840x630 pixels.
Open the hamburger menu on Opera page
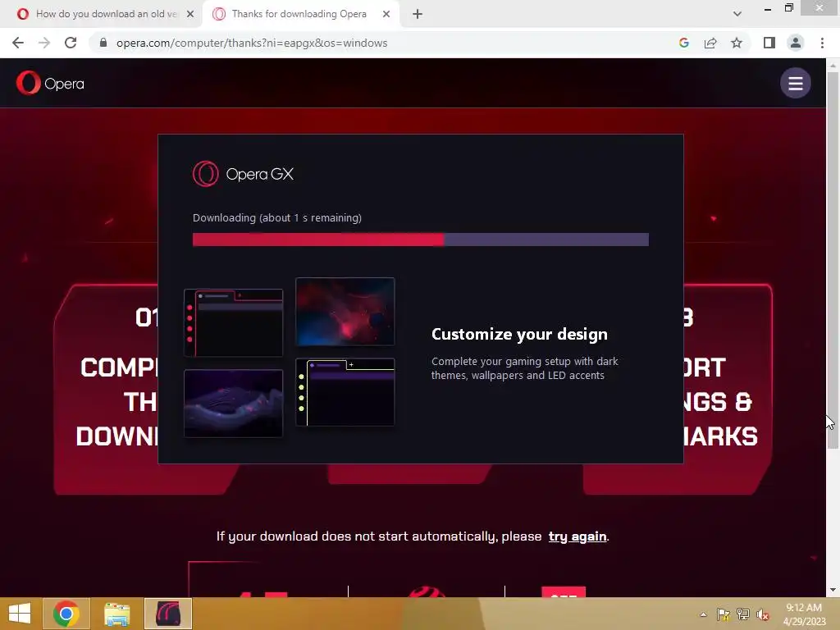(795, 83)
